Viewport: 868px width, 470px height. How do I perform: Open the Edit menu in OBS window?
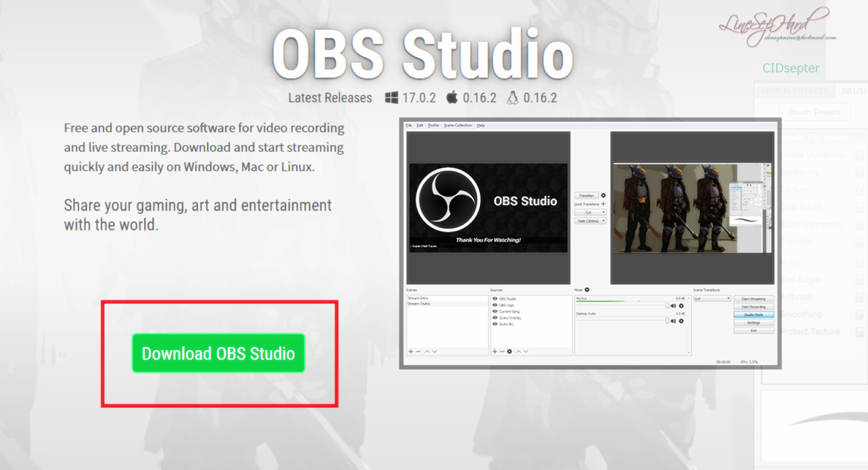coord(420,125)
